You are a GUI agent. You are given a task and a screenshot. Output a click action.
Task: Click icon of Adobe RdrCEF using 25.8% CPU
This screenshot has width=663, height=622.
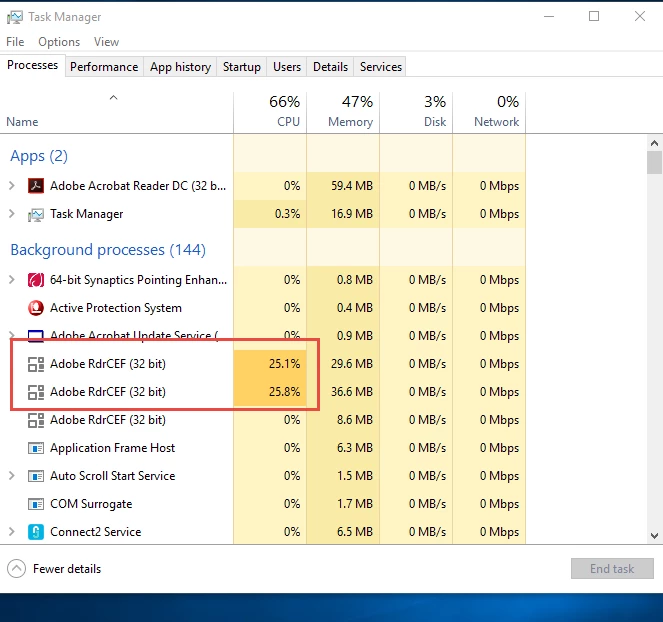click(x=36, y=392)
